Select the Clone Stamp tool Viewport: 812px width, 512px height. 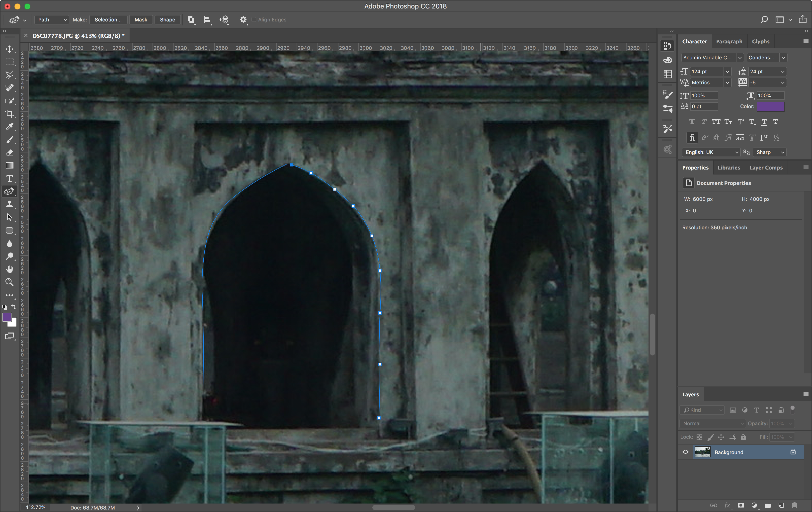point(9,204)
